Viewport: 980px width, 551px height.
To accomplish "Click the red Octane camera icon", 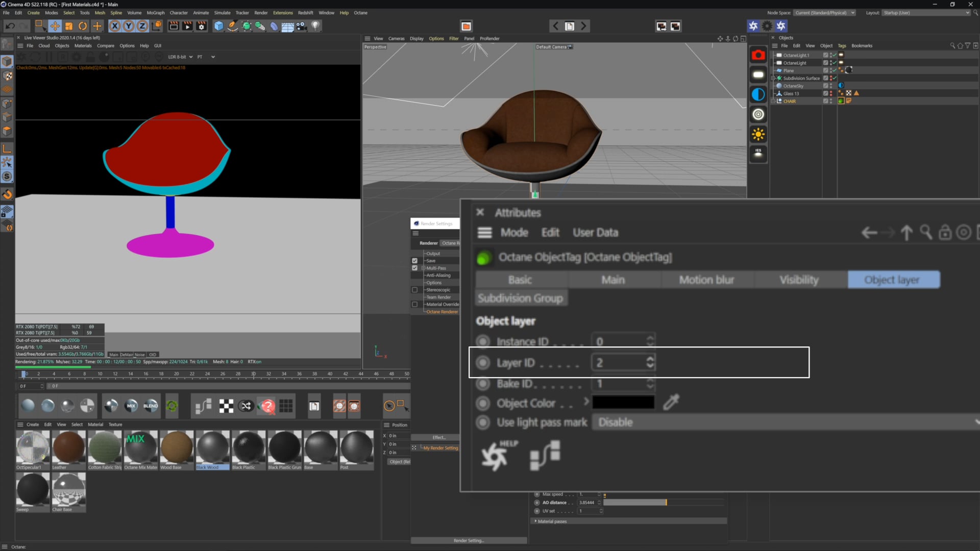I will tap(758, 55).
